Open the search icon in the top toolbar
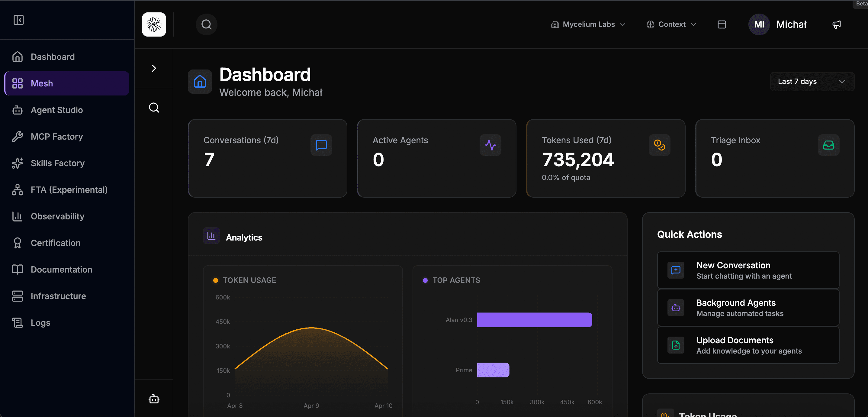This screenshot has width=868, height=417. pos(207,24)
